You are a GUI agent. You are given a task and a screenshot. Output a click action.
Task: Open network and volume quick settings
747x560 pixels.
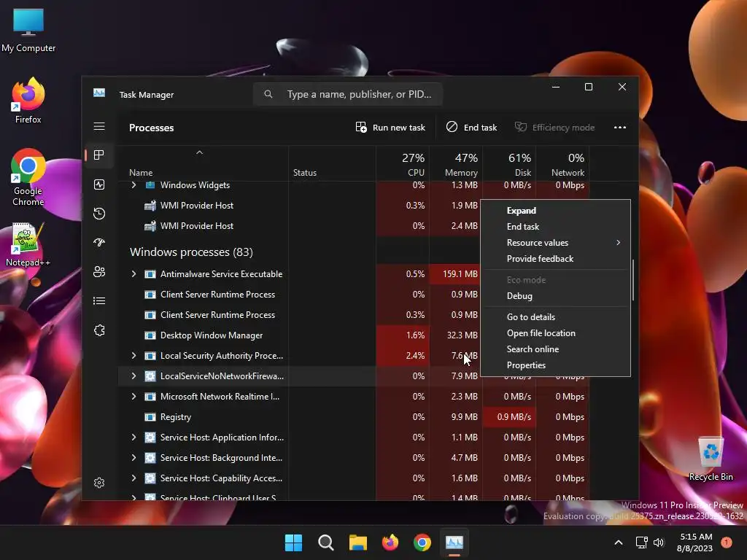pyautogui.click(x=650, y=542)
